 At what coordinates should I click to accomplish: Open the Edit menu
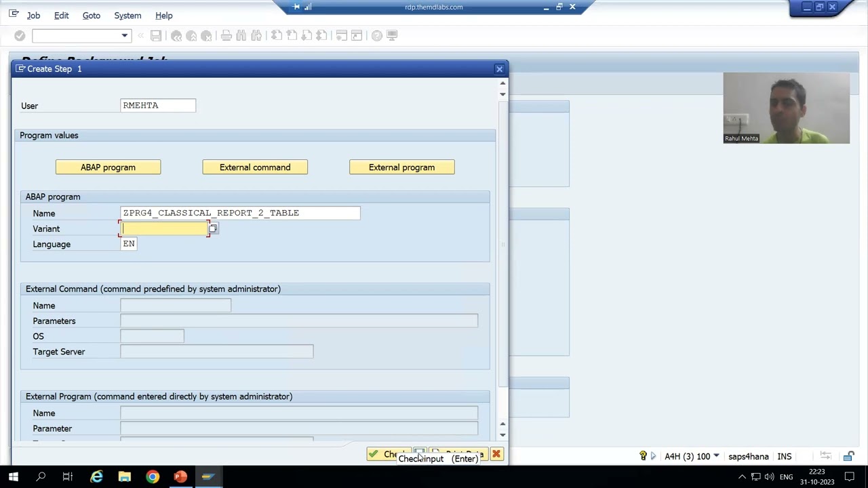pyautogui.click(x=61, y=15)
